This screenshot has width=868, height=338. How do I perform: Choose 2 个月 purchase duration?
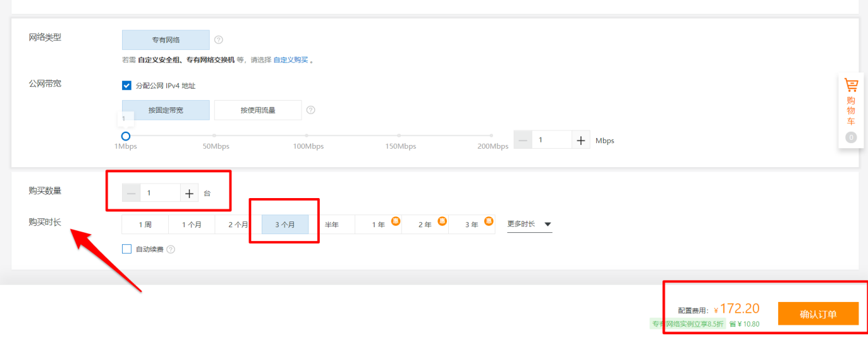click(x=238, y=225)
